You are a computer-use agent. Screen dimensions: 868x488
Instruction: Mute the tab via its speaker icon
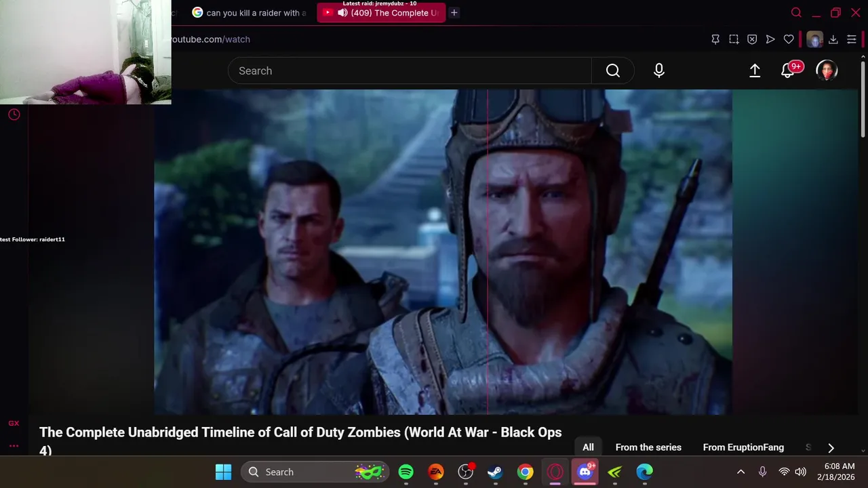pos(342,12)
